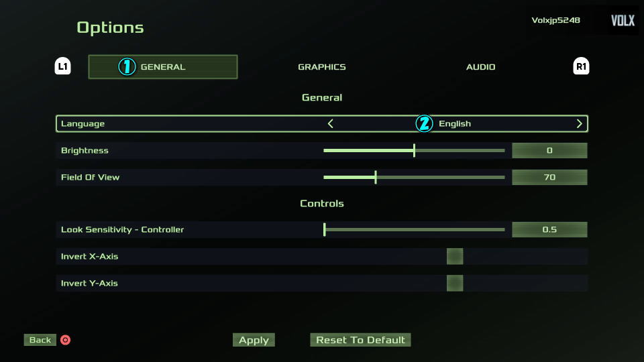644x362 pixels.
Task: Switch to the Audio tab
Action: [480, 67]
